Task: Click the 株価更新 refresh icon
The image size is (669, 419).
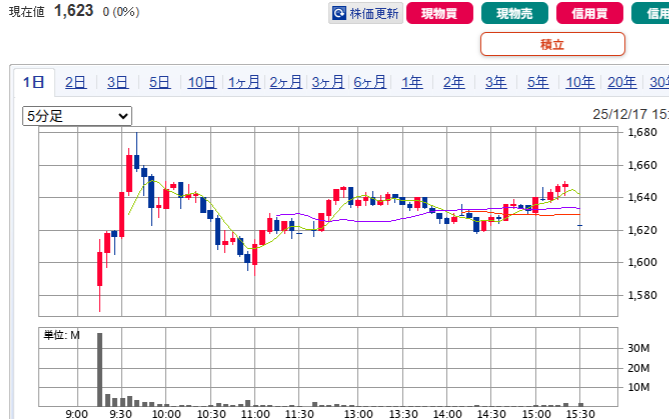Action: [x=341, y=14]
